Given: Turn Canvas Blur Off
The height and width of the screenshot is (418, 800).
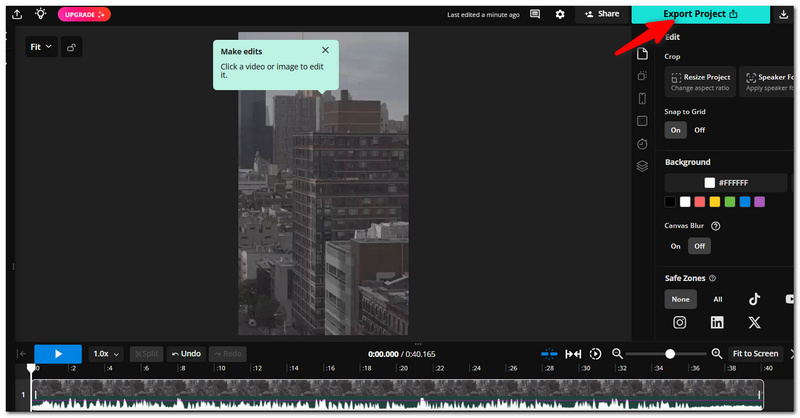Looking at the screenshot, I should (699, 246).
